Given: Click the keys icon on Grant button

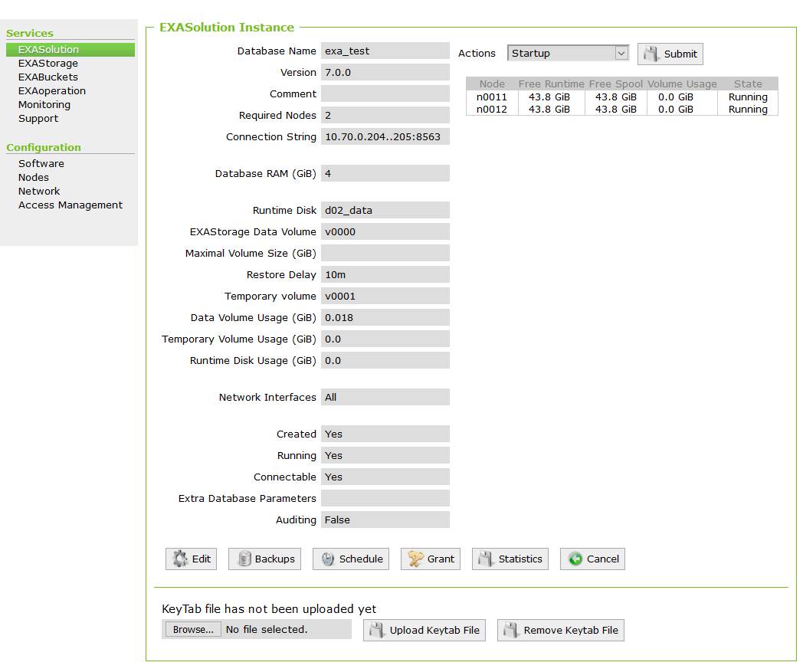Looking at the screenshot, I should 415,559.
